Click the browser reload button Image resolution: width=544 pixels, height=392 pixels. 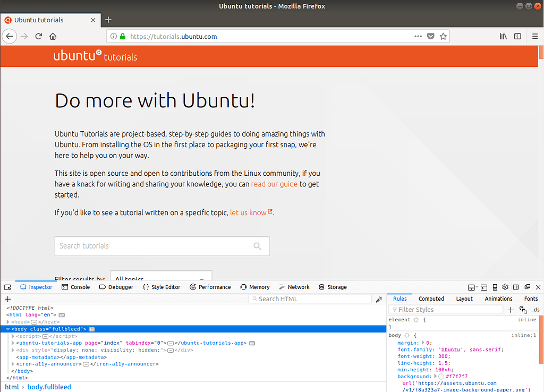tap(38, 37)
